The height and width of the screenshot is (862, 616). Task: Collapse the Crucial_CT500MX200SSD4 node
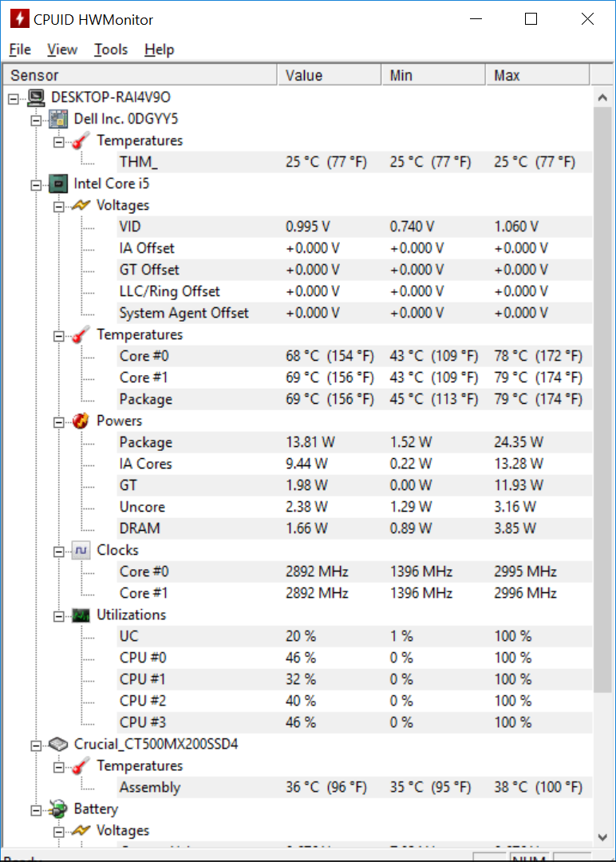coord(36,746)
